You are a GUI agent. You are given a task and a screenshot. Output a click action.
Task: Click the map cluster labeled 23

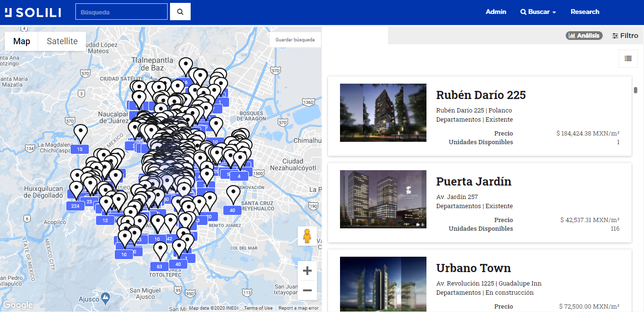pyautogui.click(x=89, y=202)
